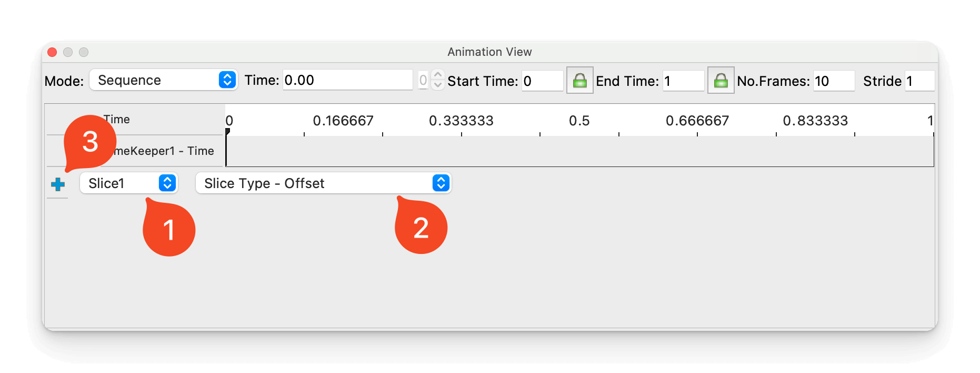The height and width of the screenshot is (373, 980).
Task: Select the Start Time input box
Action: click(x=542, y=81)
